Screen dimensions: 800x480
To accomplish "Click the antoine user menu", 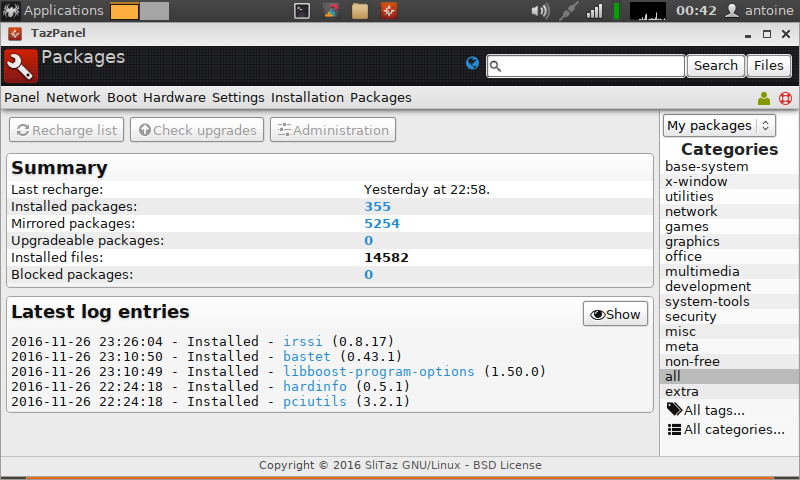I will [x=760, y=11].
